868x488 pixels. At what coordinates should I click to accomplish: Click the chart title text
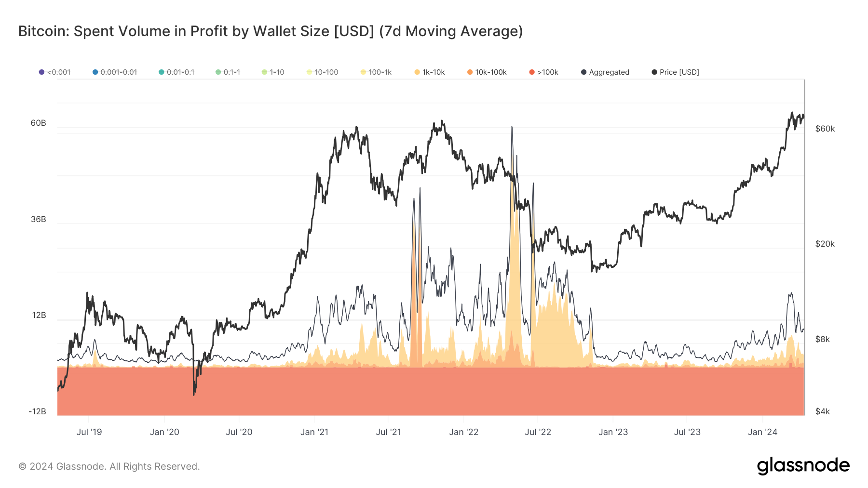(271, 31)
